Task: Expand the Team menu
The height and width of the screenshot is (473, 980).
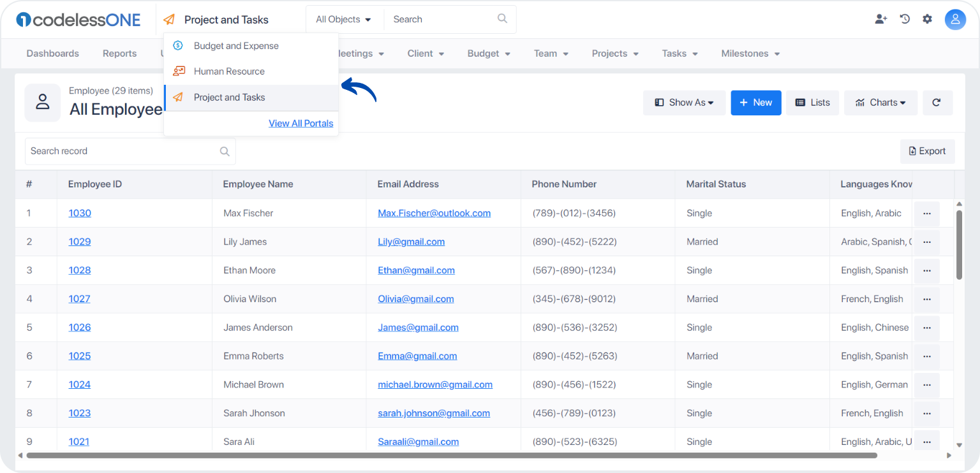Action: pyautogui.click(x=551, y=54)
